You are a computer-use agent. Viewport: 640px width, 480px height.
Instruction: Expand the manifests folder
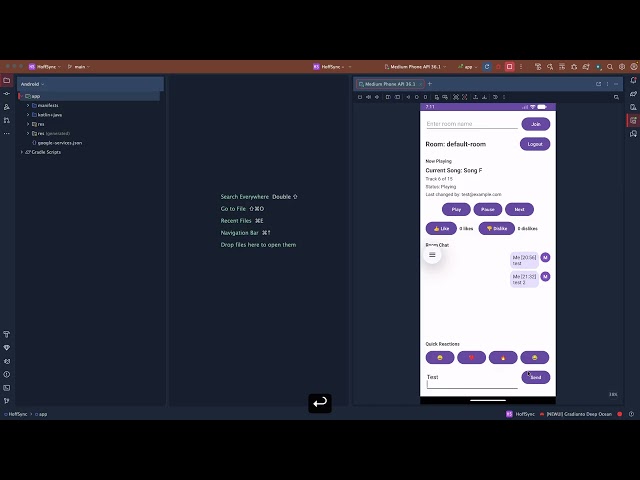tap(28, 105)
